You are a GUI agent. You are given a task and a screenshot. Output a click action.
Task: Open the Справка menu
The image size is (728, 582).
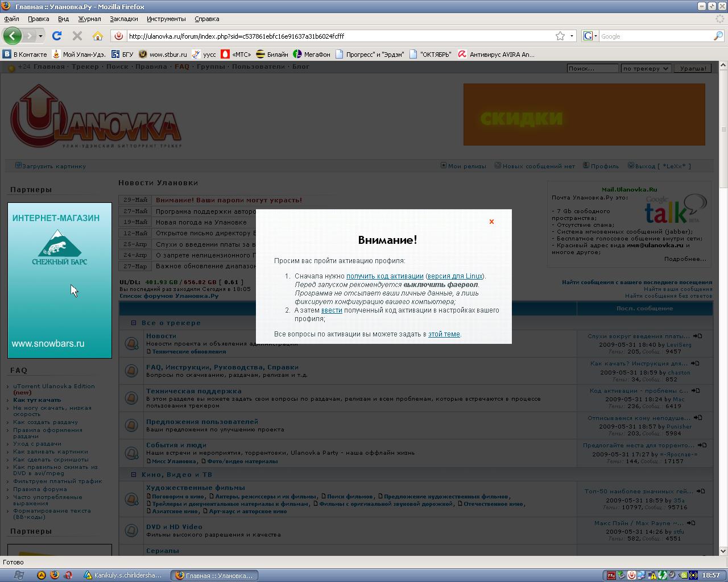pyautogui.click(x=206, y=19)
